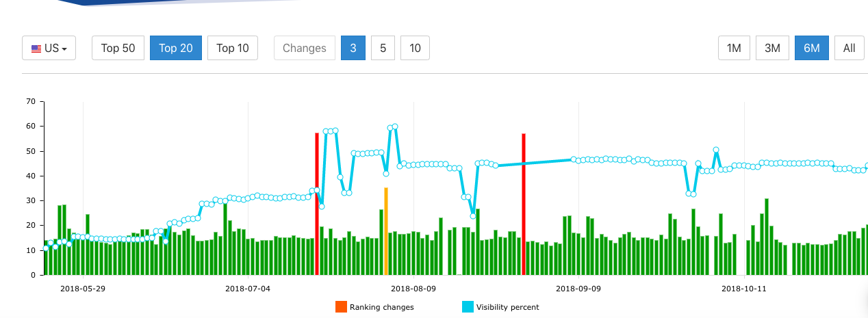Click the second red bar near 2018-09-09
868x318 pixels.
click(x=524, y=205)
